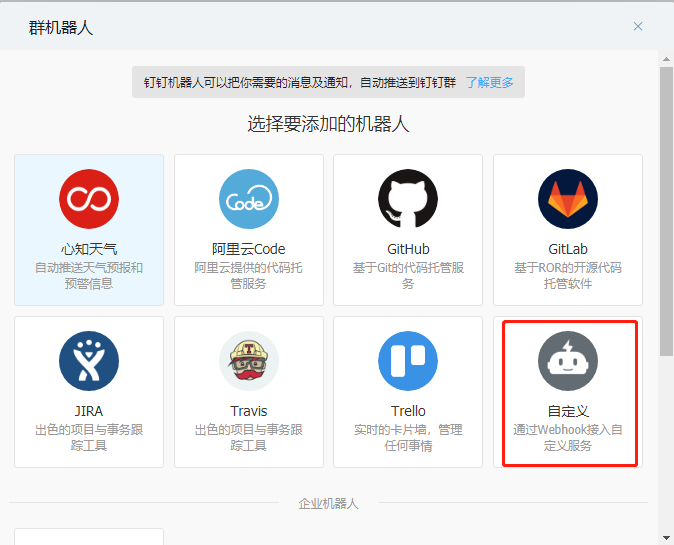Click the 自定义 name label

pyautogui.click(x=568, y=411)
